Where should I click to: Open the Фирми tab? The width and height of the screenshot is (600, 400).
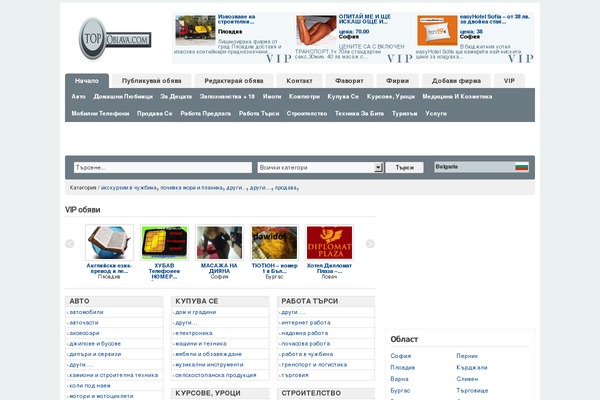[397, 81]
